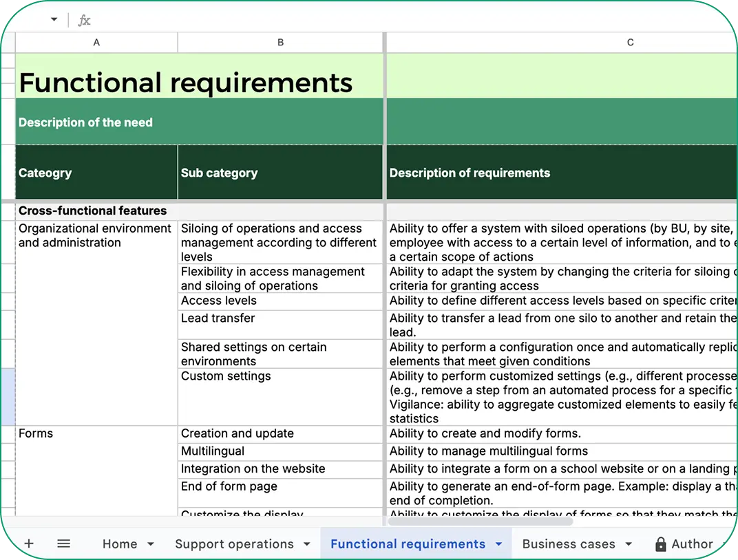Open the Functional requirements tab dropdown arrow
Viewport: 738px width, 560px height.
tap(498, 544)
